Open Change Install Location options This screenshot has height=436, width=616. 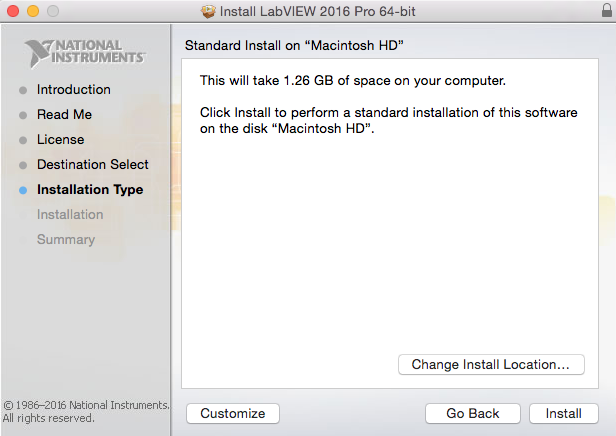pyautogui.click(x=491, y=365)
